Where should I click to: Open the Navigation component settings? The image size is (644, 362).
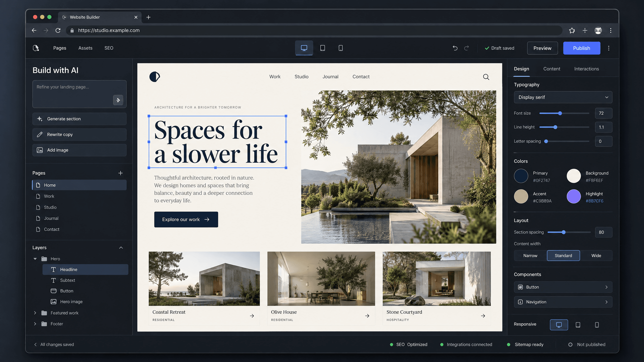click(563, 302)
